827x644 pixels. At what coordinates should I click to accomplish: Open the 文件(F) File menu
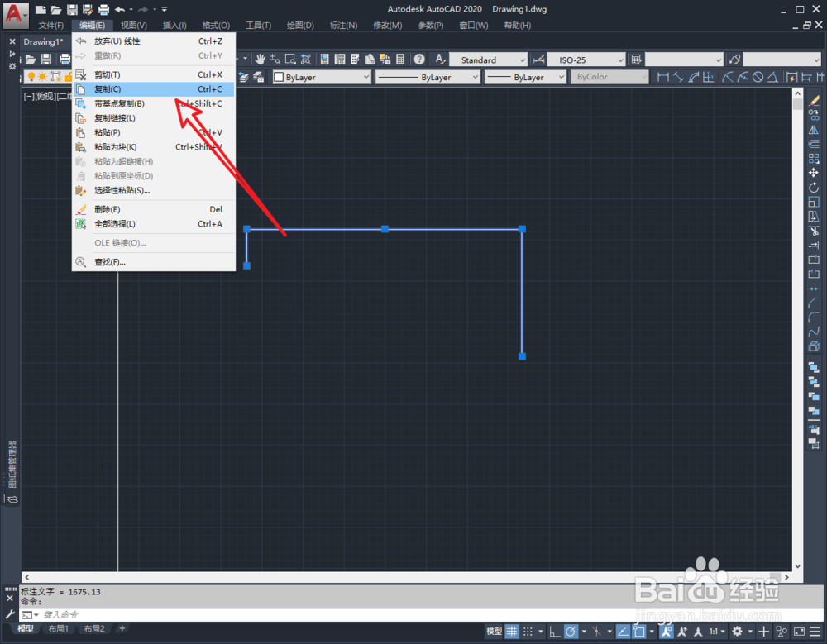(51, 26)
